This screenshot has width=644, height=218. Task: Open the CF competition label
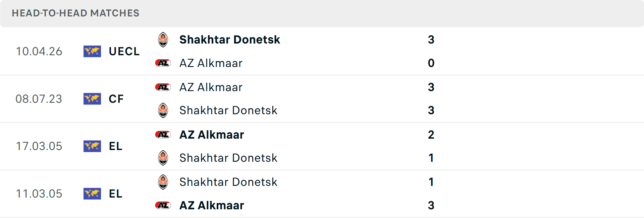tap(116, 99)
